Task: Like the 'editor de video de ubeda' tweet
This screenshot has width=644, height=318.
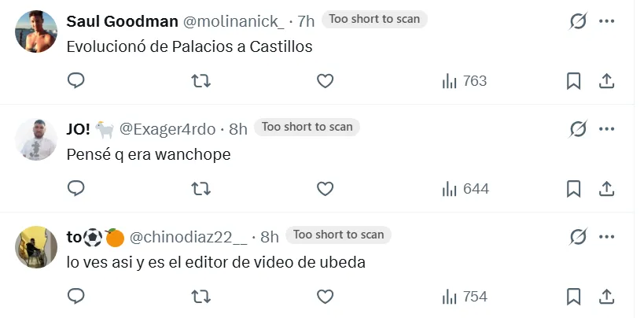Action: pyautogui.click(x=325, y=297)
